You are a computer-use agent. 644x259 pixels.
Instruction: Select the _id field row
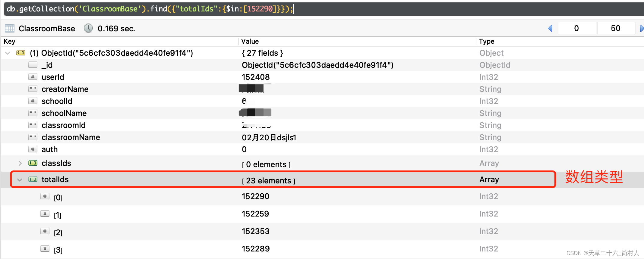point(323,65)
